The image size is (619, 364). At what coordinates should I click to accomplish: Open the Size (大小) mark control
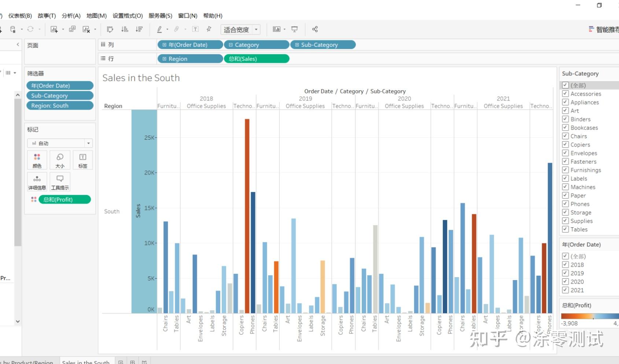pyautogui.click(x=60, y=160)
